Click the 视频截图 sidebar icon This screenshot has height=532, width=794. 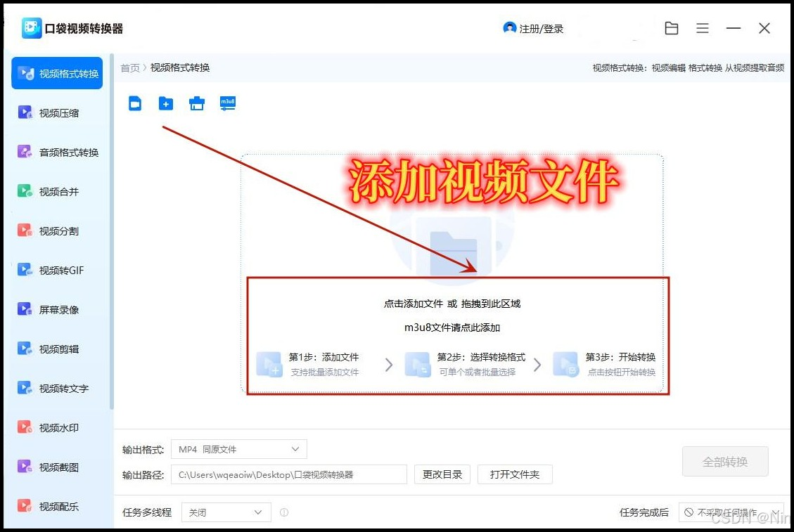click(x=25, y=467)
